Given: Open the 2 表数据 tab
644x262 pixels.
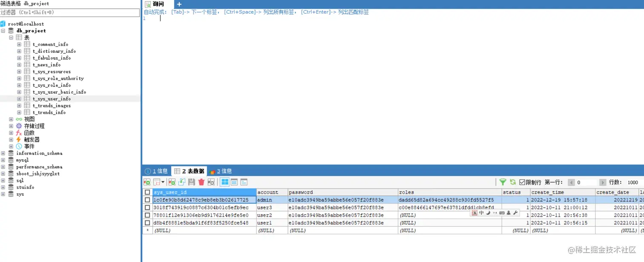Looking at the screenshot, I should point(189,171).
